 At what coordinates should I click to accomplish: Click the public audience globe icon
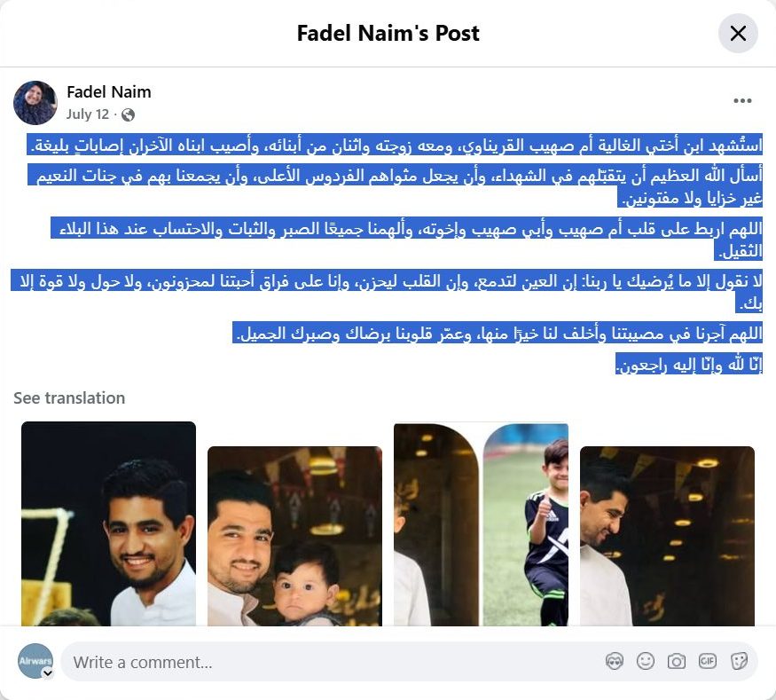(128, 114)
